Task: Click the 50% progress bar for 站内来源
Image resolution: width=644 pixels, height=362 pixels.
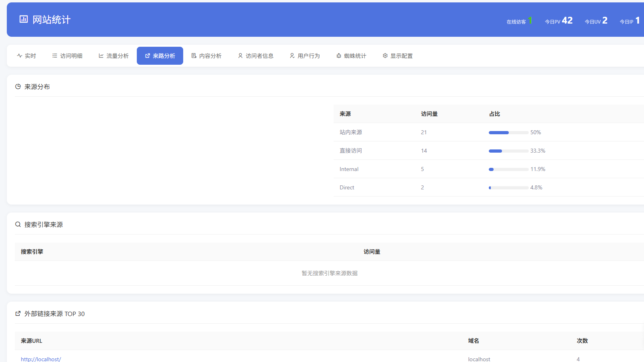Action: (x=508, y=132)
